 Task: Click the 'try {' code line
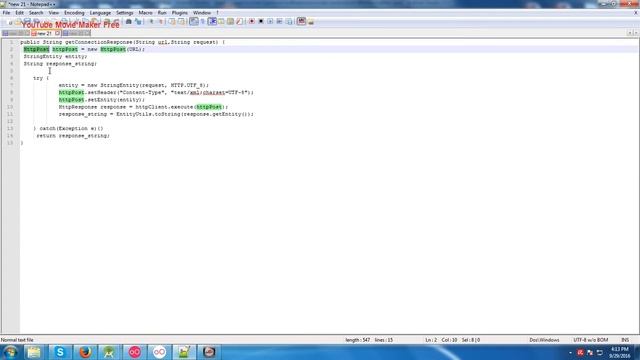[41, 78]
